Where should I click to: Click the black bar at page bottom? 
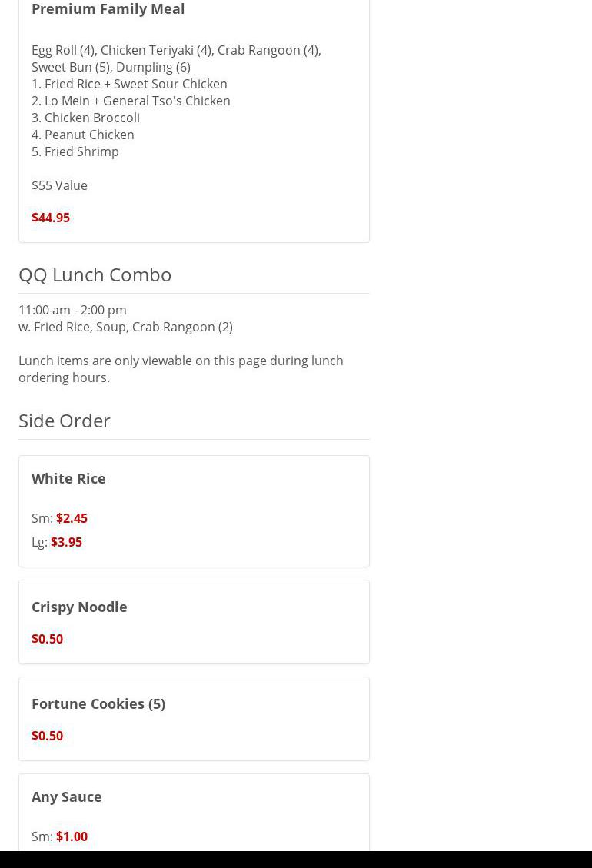(296, 860)
